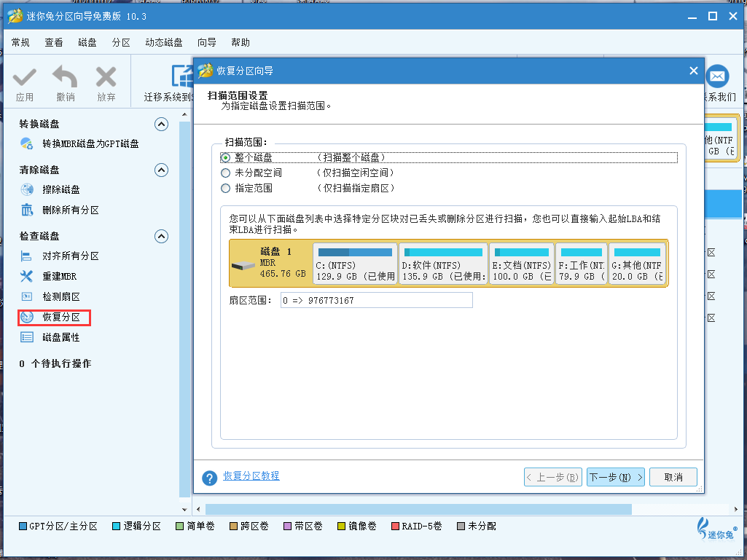Select the C: (NTFS) partition block
Screen dimensions: 747x560
pos(355,264)
